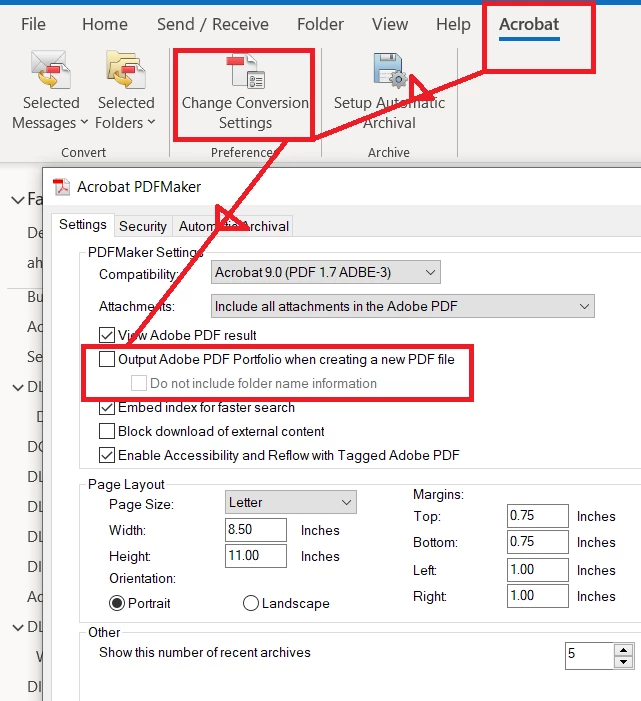The width and height of the screenshot is (641, 701).
Task: Click the Width input field
Action: point(256,530)
